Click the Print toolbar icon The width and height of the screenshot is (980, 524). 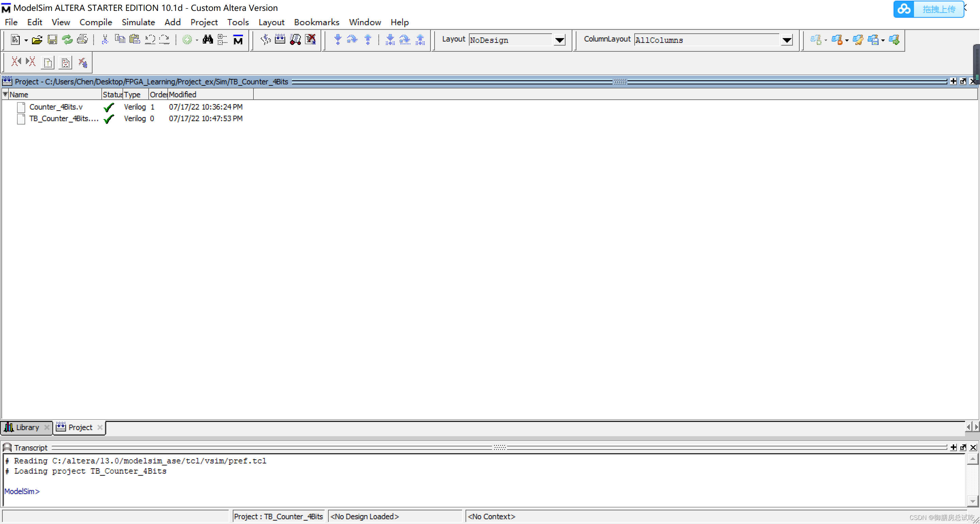tap(82, 39)
